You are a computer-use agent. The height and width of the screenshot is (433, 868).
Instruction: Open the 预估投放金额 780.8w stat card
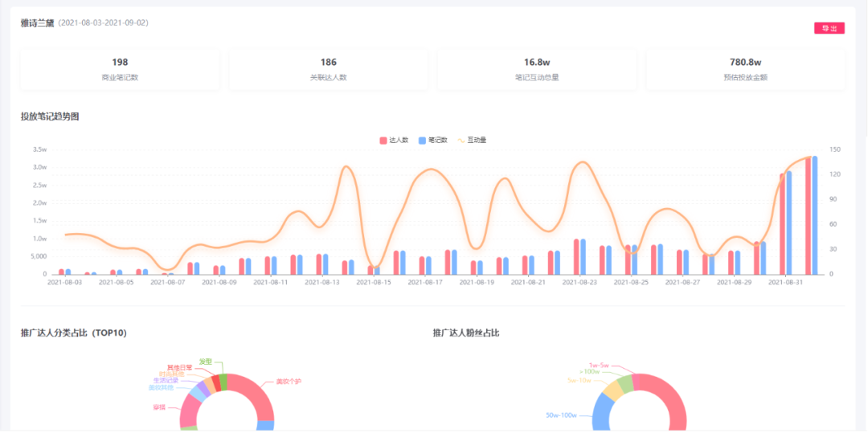pyautogui.click(x=745, y=70)
